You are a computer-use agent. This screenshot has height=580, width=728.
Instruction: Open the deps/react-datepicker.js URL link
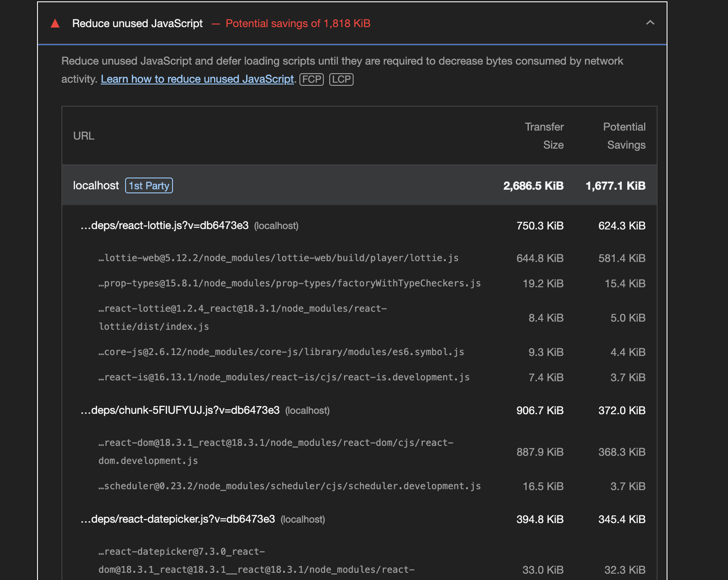point(178,519)
